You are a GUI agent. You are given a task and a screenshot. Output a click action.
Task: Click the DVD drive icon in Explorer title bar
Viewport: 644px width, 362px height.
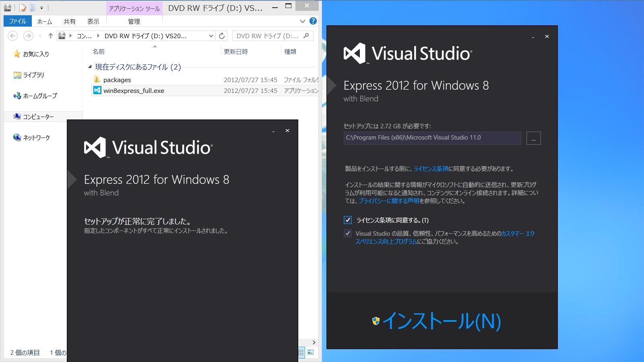(7, 7)
